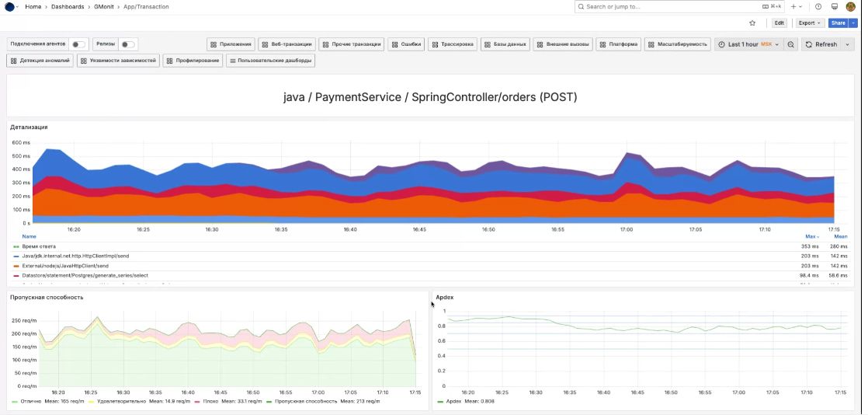Click the zoom out time range icon
The width and height of the screenshot is (868, 415).
(x=791, y=44)
